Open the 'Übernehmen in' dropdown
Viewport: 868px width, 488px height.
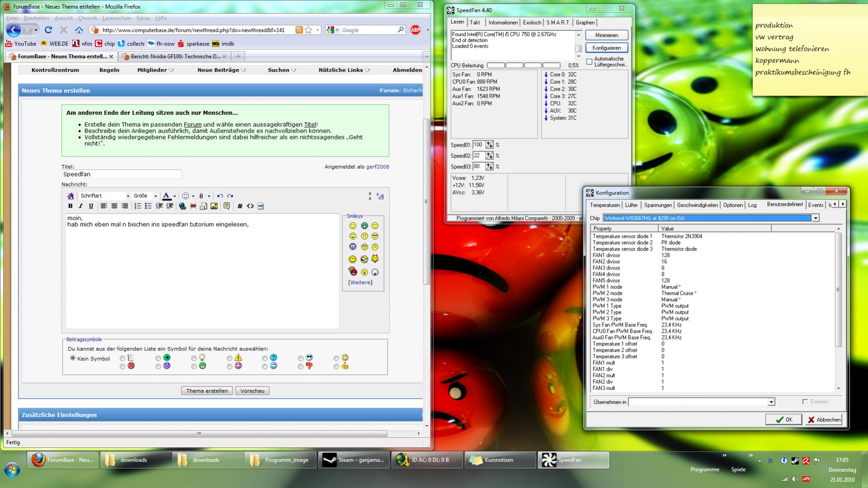(771, 402)
